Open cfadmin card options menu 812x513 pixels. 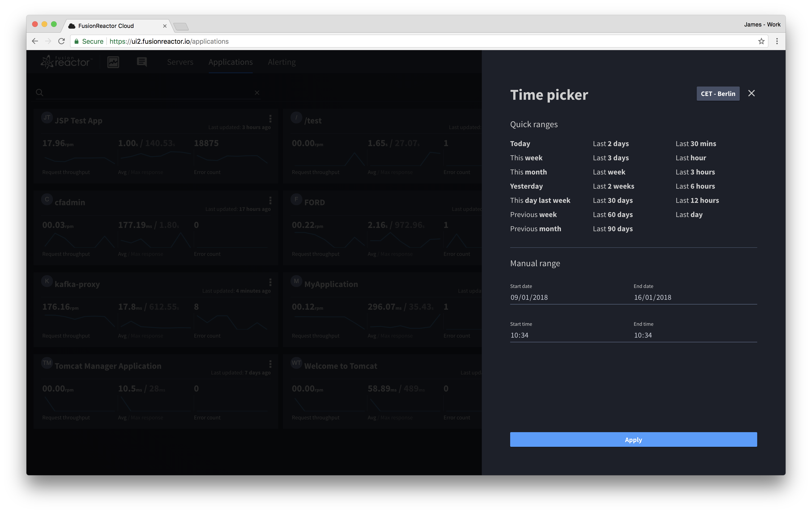270,200
